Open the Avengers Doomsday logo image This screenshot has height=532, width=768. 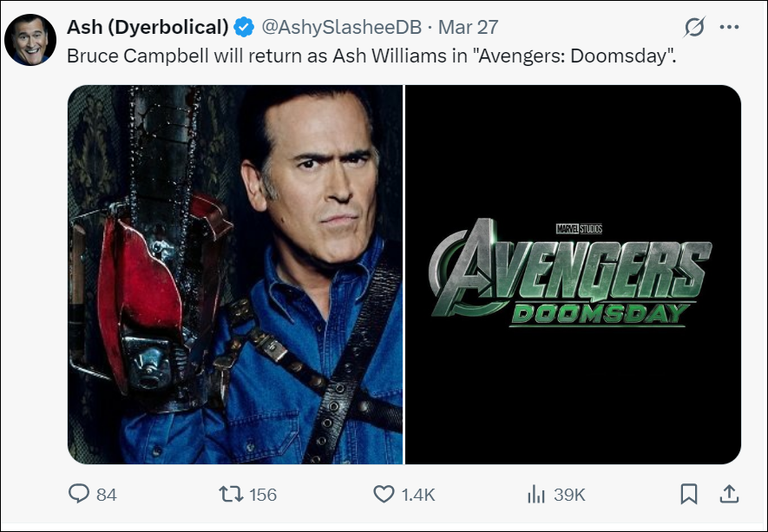(573, 274)
